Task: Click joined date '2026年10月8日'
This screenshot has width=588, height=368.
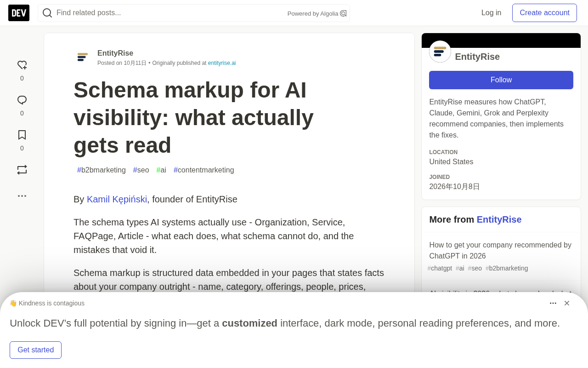Action: coord(454,187)
